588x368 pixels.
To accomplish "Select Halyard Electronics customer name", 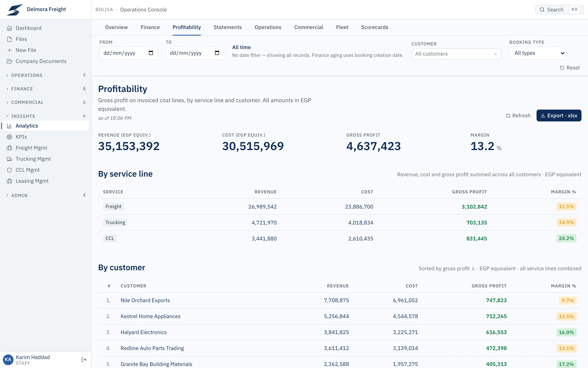I will tap(144, 332).
